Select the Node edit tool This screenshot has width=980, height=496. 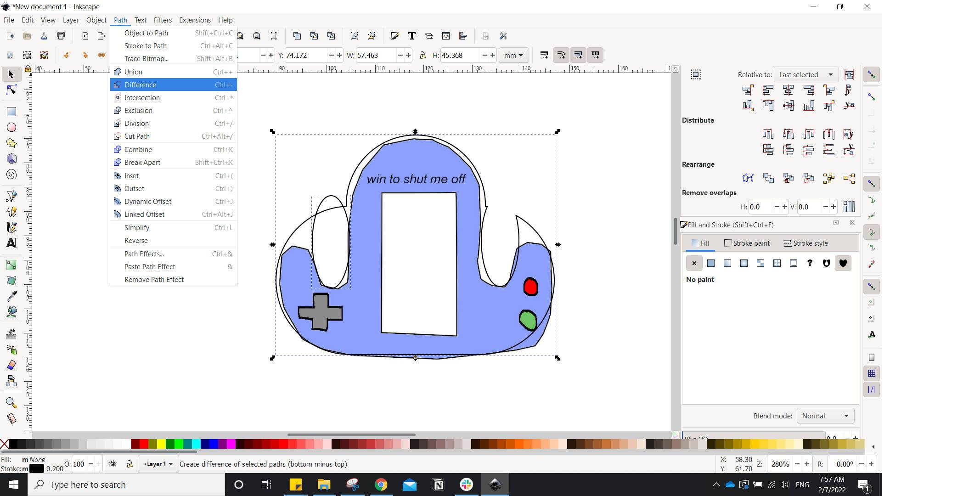pyautogui.click(x=11, y=90)
